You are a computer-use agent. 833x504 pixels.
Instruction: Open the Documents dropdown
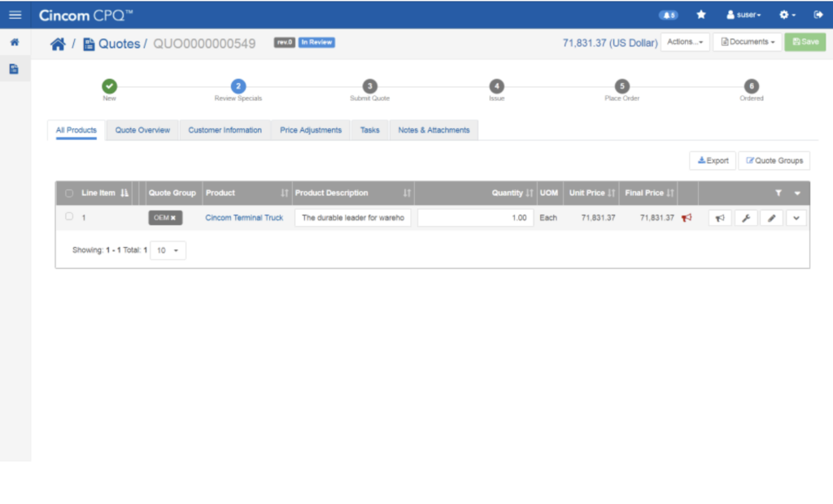(748, 42)
